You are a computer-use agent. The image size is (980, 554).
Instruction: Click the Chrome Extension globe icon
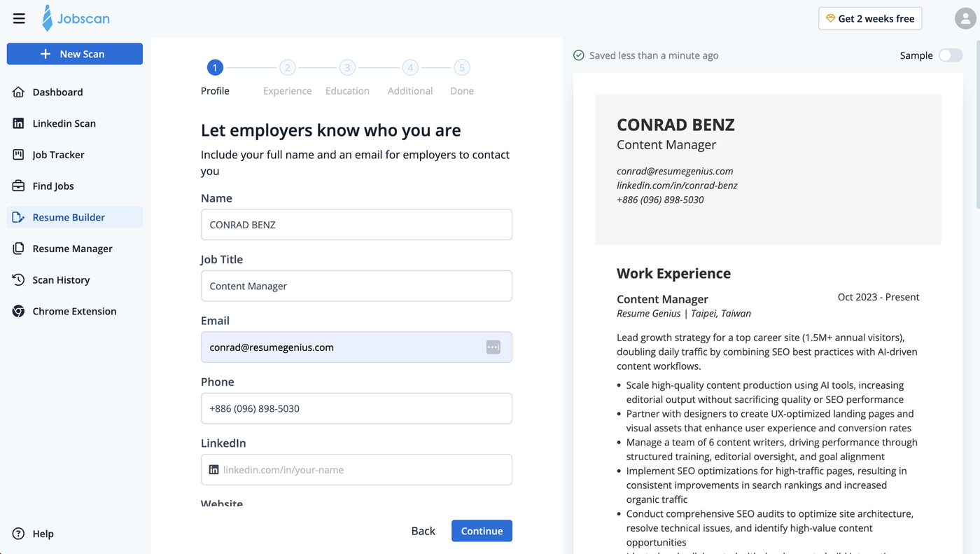click(17, 311)
